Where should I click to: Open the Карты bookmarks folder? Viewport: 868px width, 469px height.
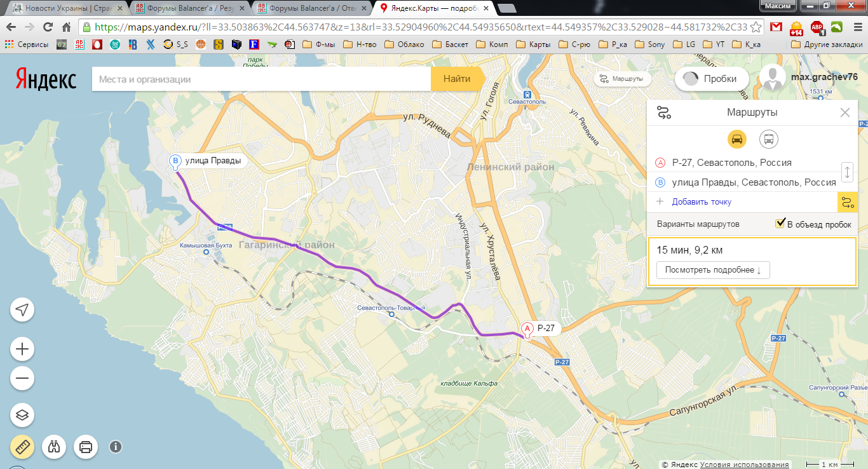pyautogui.click(x=534, y=44)
